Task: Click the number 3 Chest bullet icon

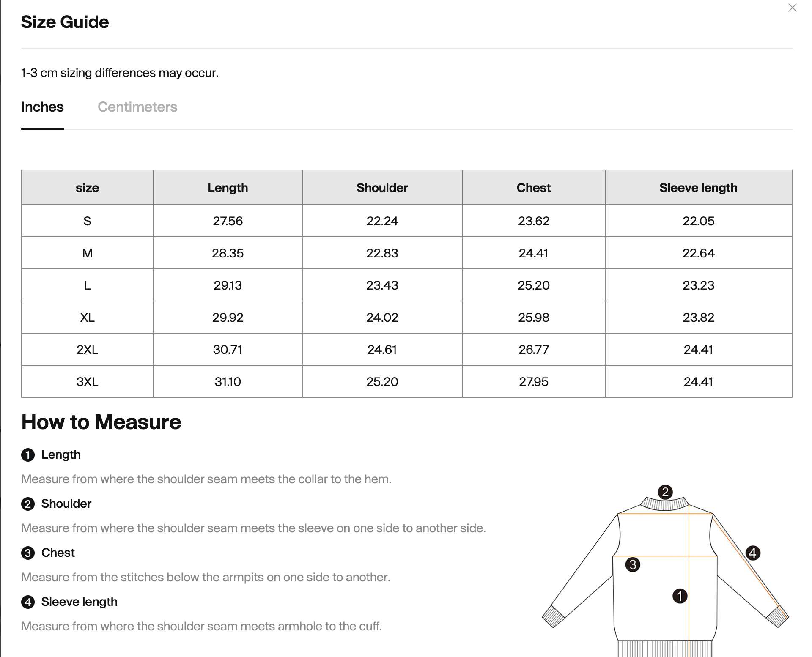Action: pos(28,553)
